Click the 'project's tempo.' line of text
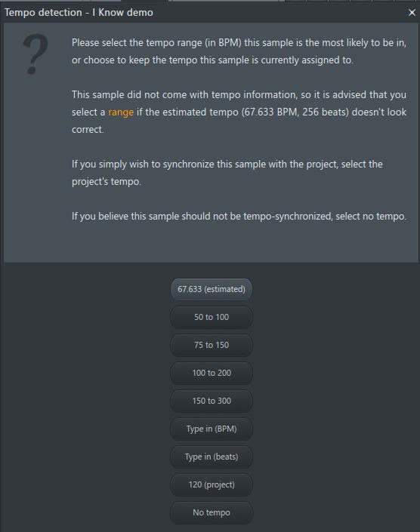 (107, 182)
